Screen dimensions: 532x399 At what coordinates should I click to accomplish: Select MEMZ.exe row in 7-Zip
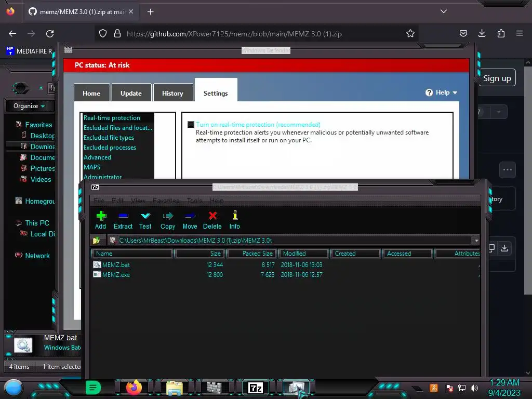pyautogui.click(x=285, y=274)
